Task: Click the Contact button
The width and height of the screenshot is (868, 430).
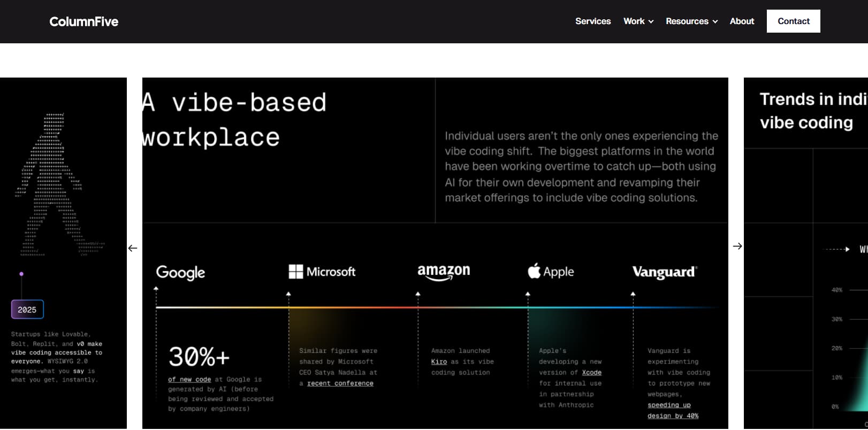Action: (x=794, y=21)
